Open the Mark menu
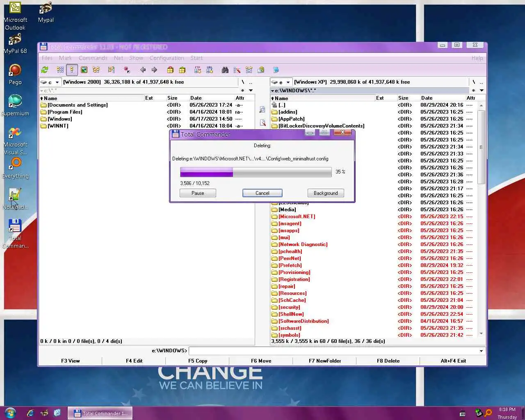This screenshot has height=420, width=525. (x=65, y=58)
